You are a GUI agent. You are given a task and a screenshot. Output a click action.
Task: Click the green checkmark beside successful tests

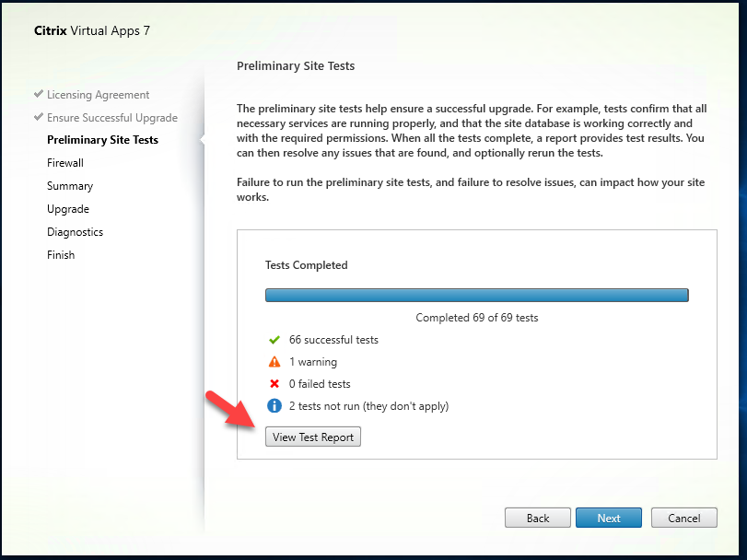[274, 340]
